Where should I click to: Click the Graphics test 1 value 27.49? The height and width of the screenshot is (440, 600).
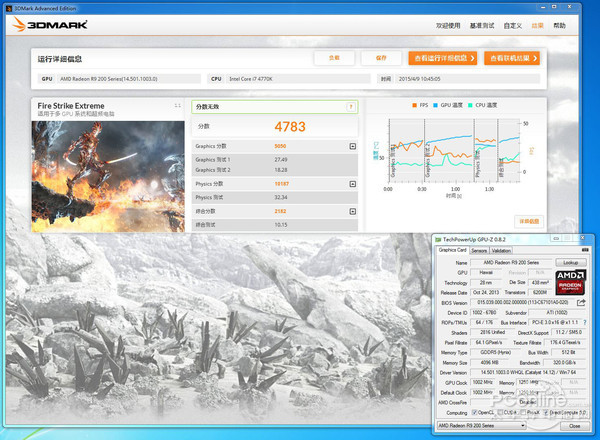(280, 160)
